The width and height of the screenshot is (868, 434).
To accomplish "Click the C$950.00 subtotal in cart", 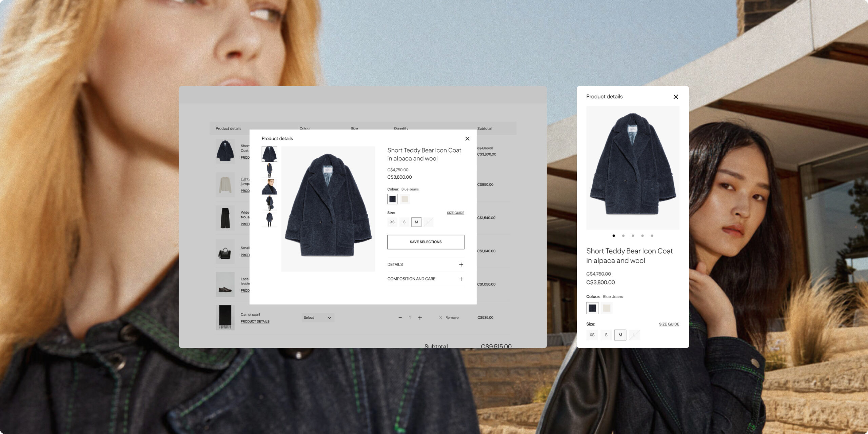I will [x=485, y=185].
